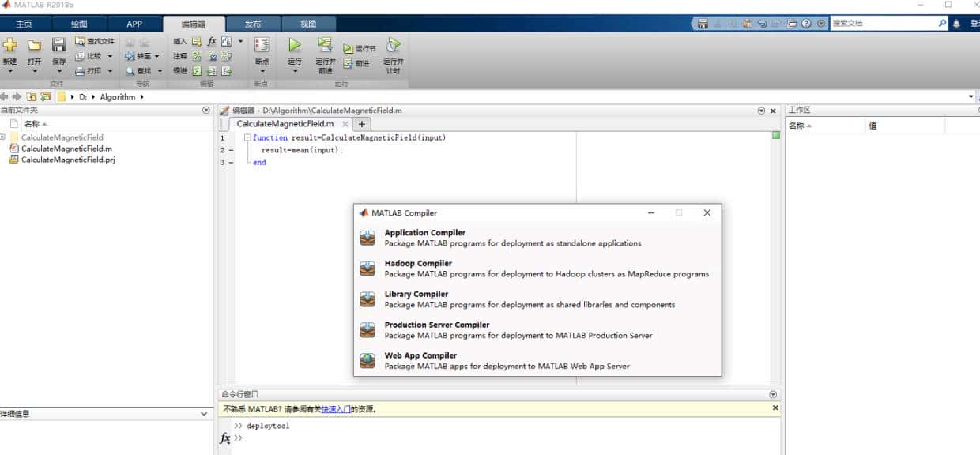
Task: Click the + button to open a new editor tab
Action: coord(361,124)
